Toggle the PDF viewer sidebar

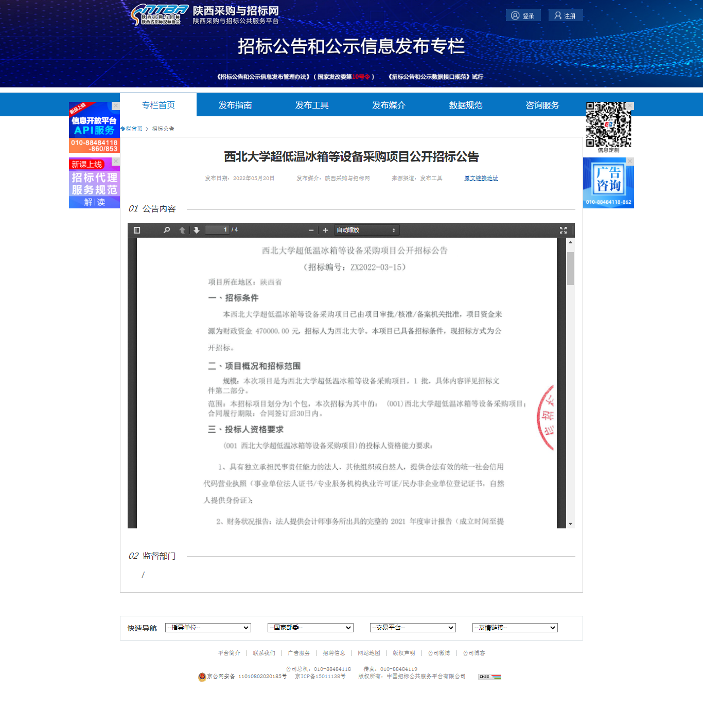(137, 230)
